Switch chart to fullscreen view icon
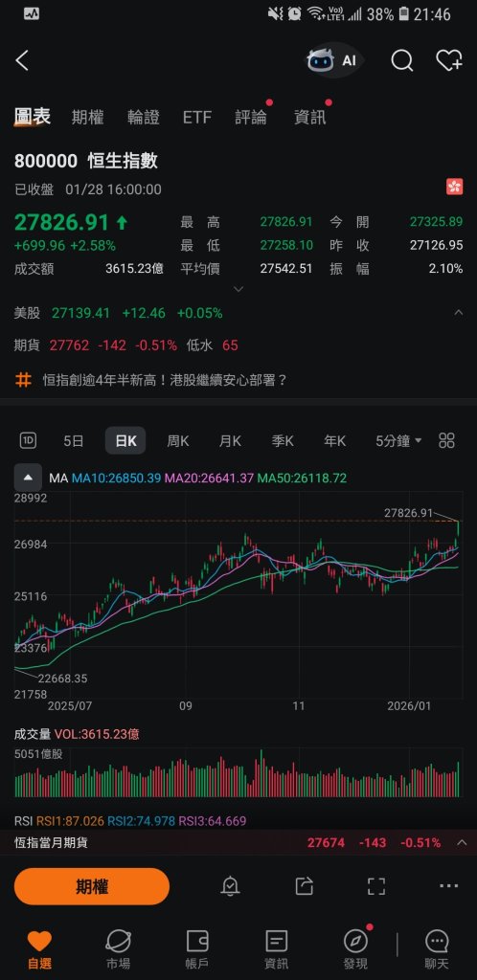Screen dimensions: 477x980 tap(375, 885)
